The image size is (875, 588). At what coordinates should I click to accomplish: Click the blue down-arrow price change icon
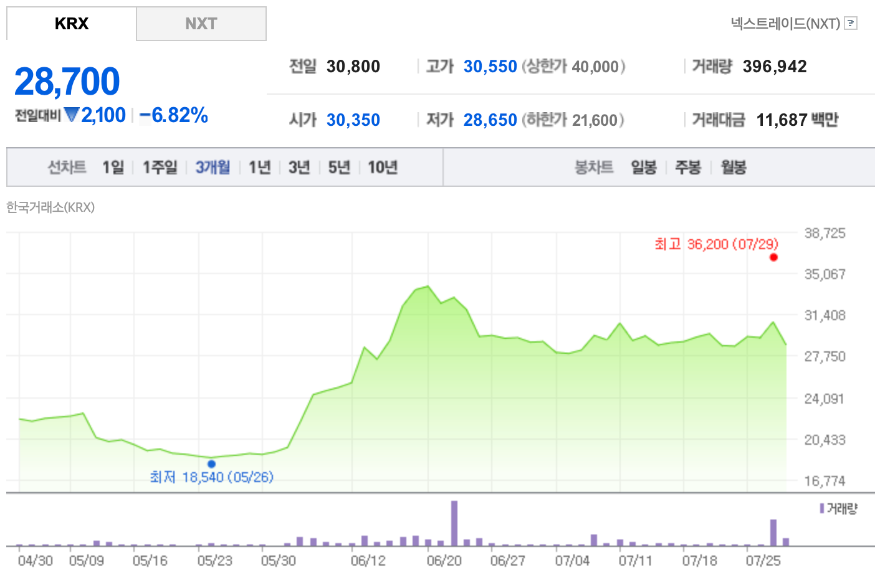[72, 115]
